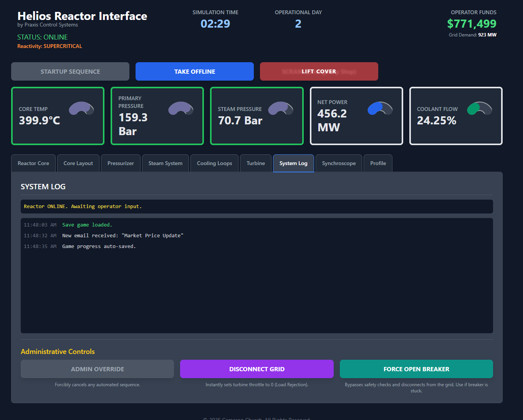Click the STATUS: ONLINE indicator
This screenshot has width=523, height=420.
[x=43, y=37]
